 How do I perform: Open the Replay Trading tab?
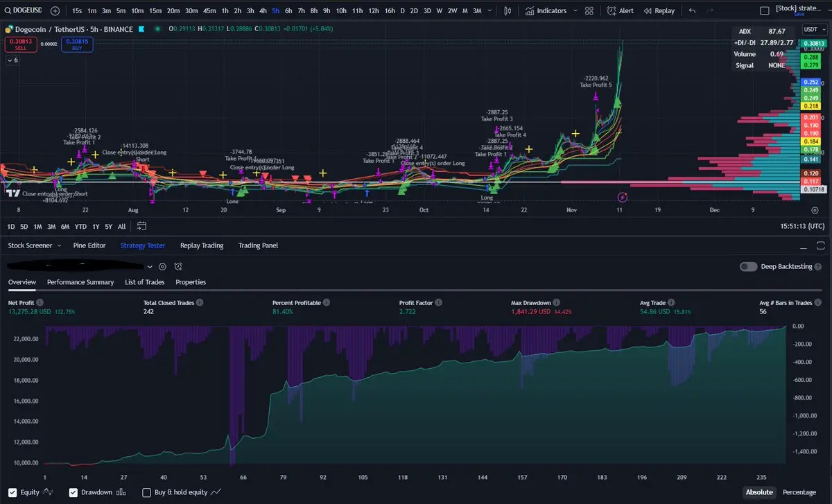click(202, 245)
